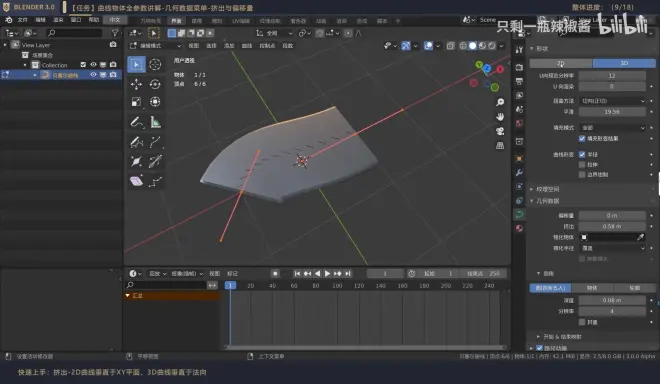This screenshot has width=660, height=384.
Task: Select the Box Select tool in viewport toolbar
Action: (136, 64)
